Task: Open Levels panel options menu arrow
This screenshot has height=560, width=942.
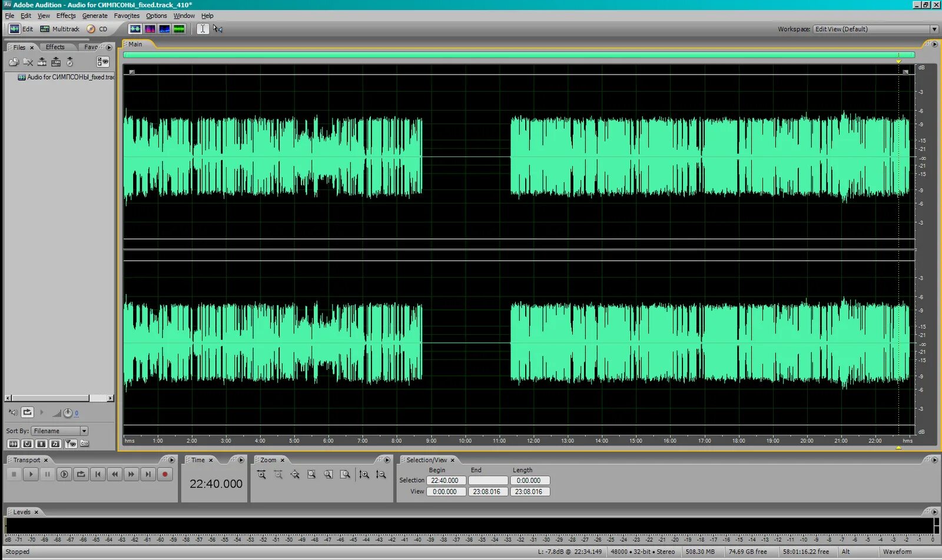Action: 934,512
